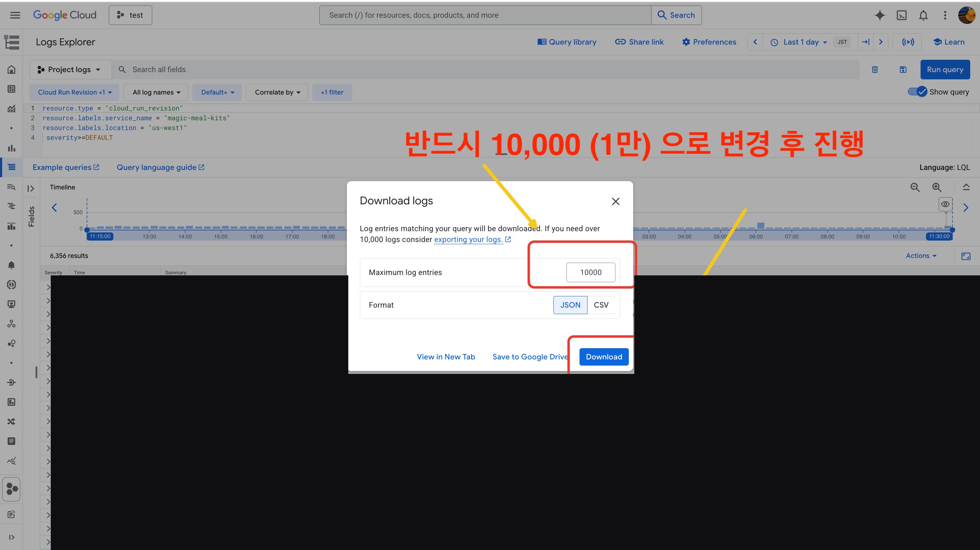Screen dimensions: 980x550
Task: Open the main navigation hamburger menu
Action: click(15, 15)
